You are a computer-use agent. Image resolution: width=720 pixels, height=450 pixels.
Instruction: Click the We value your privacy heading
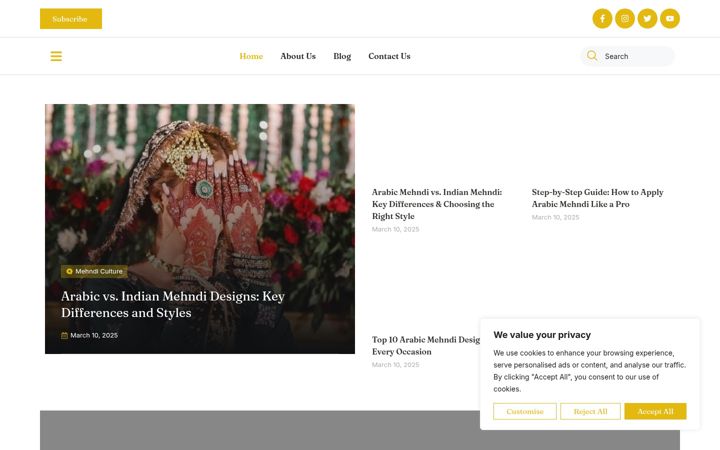click(x=542, y=335)
